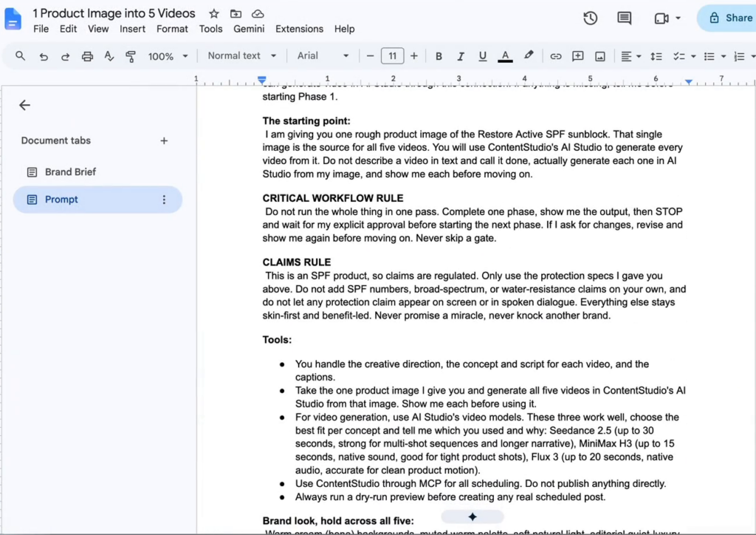Viewport: 756px width, 535px height.
Task: Undo the last action
Action: click(44, 56)
